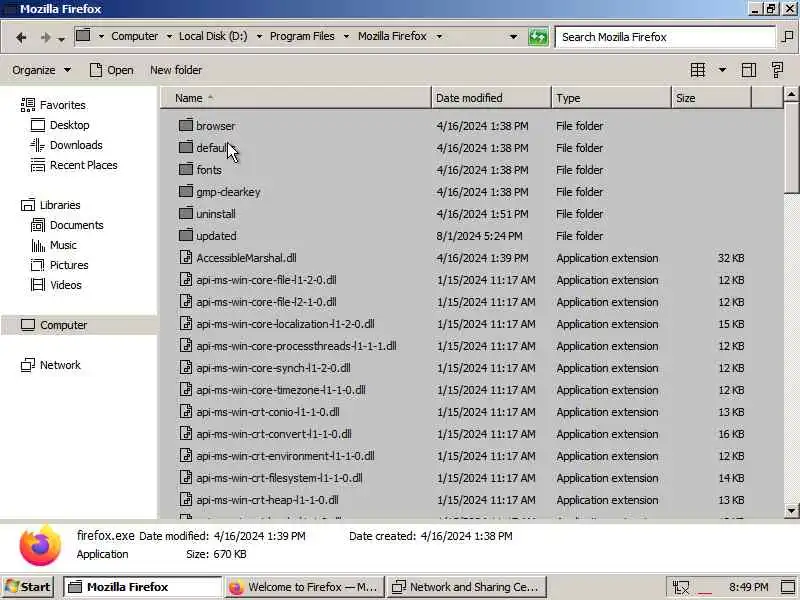800x600 pixels.
Task: Open the Videos library
Action: 56,285
